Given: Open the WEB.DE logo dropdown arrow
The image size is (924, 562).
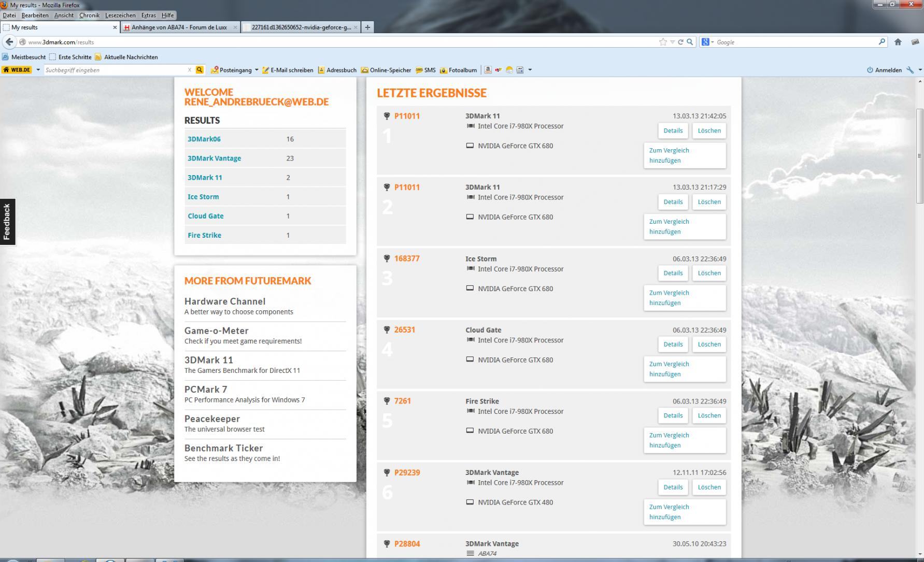Looking at the screenshot, I should (38, 70).
